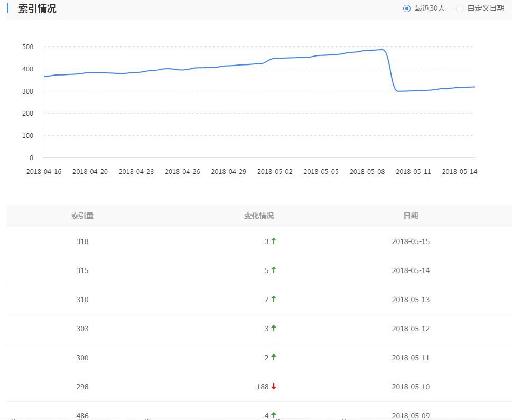Click the green up arrow for 2018-05-12
The height and width of the screenshot is (420, 512).
273,329
